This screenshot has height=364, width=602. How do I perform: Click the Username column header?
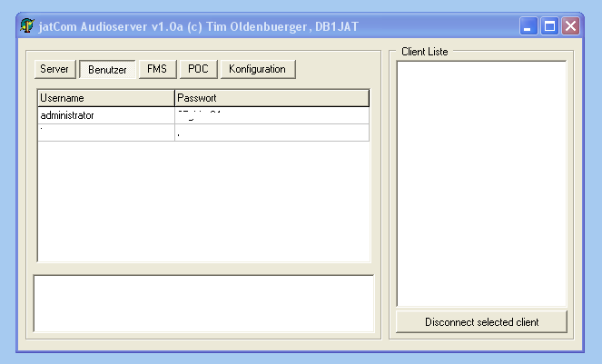point(105,97)
